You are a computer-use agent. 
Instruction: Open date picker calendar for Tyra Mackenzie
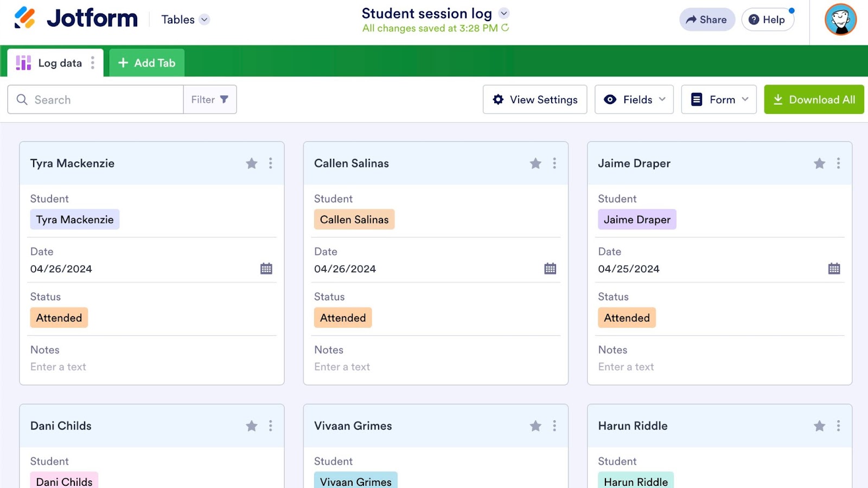click(266, 268)
